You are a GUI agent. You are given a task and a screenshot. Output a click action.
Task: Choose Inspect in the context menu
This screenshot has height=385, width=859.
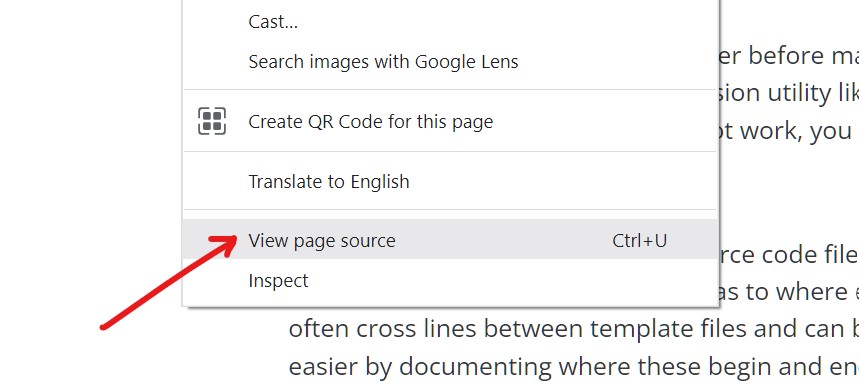(x=449, y=280)
